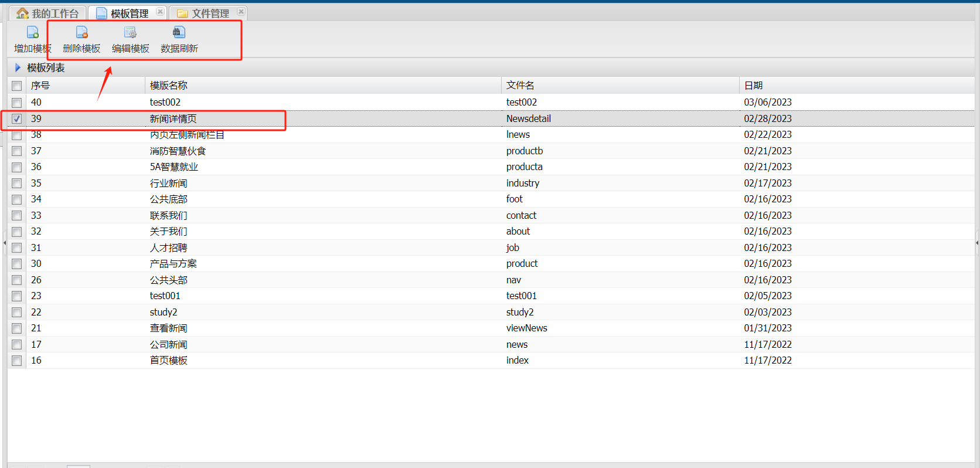The height and width of the screenshot is (468, 980).
Task: Click the 删除模板 delete template icon
Action: click(x=81, y=32)
